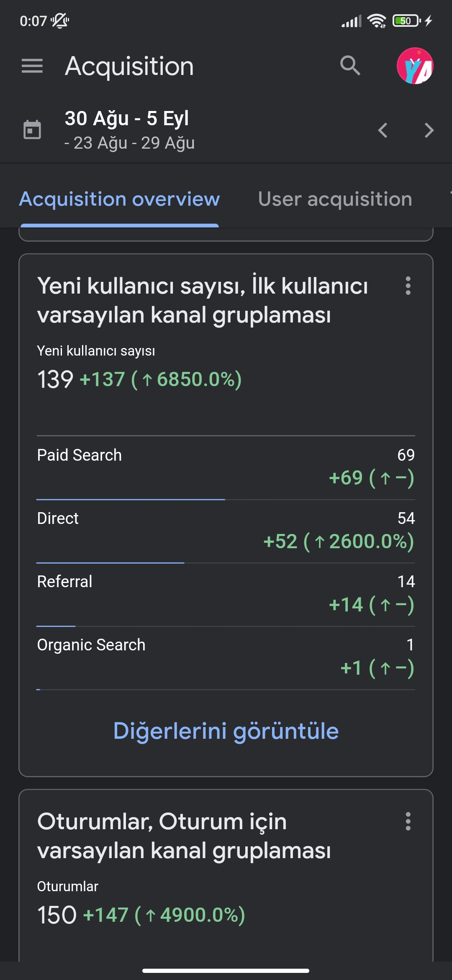Tap the search magnifier icon
The image size is (452, 980).
[350, 66]
